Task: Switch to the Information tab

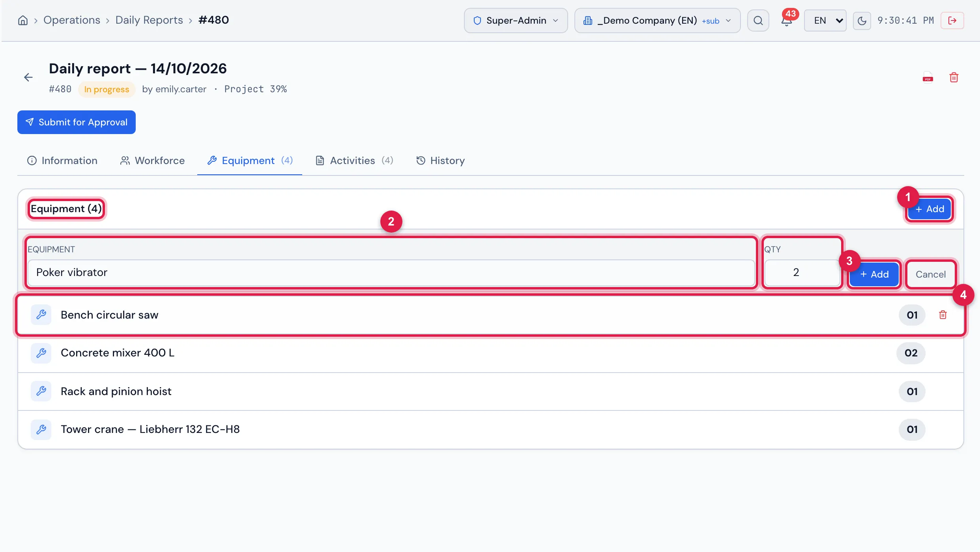Action: (62, 160)
